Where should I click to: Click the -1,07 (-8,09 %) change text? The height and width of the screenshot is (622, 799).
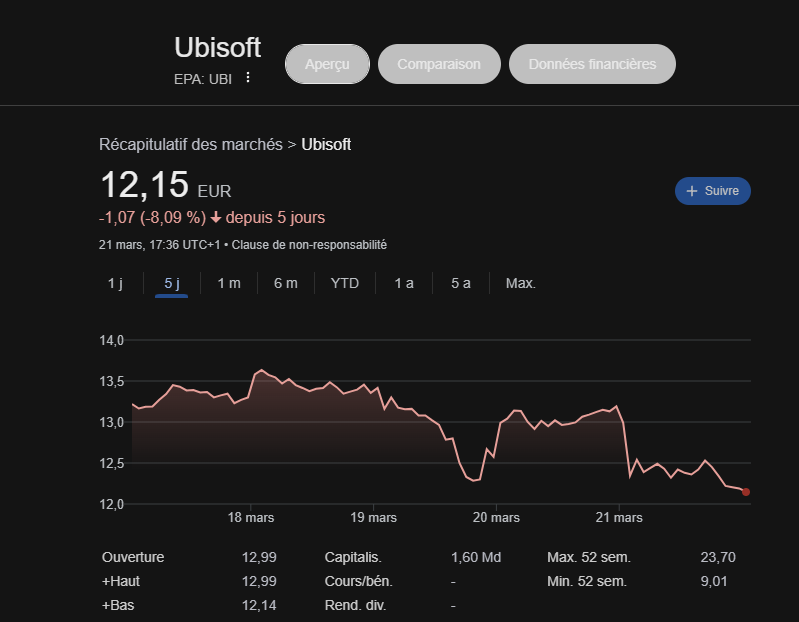tap(152, 218)
